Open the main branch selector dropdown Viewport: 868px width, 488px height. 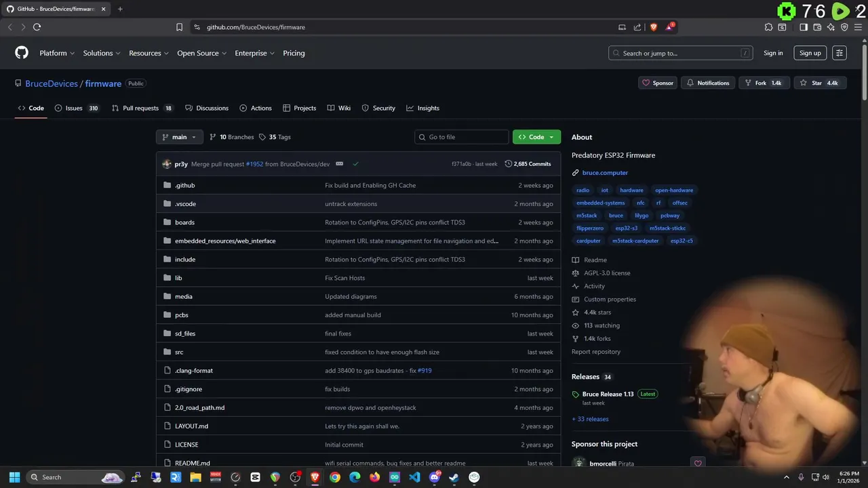[x=180, y=137]
